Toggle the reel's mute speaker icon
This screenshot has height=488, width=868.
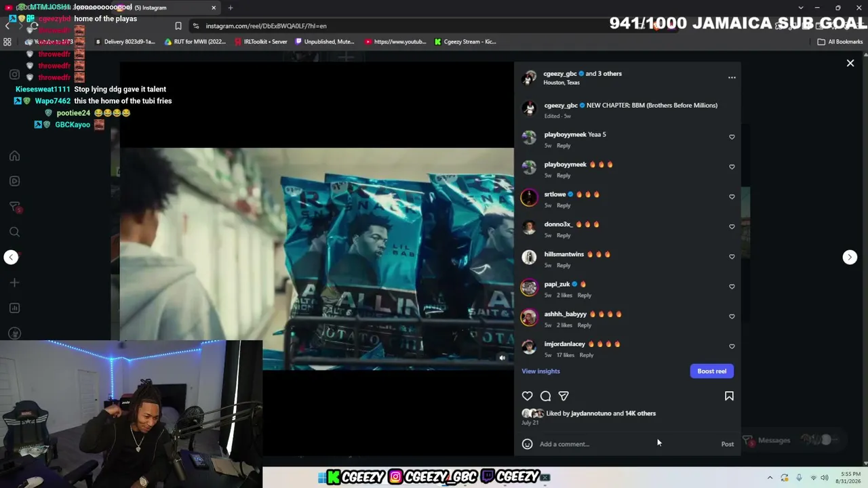(x=502, y=358)
